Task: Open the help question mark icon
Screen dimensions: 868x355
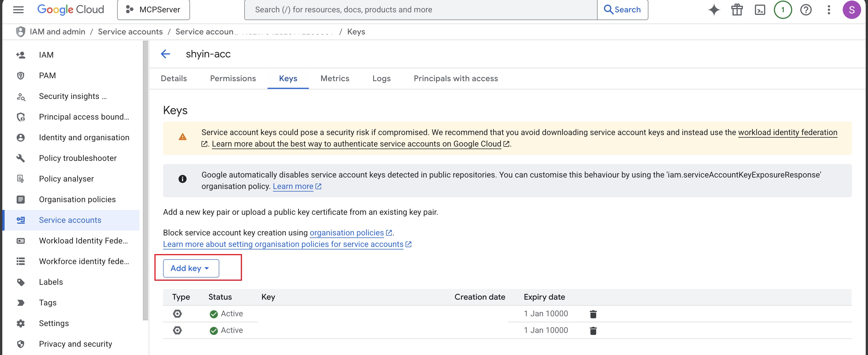Action: coord(806,10)
